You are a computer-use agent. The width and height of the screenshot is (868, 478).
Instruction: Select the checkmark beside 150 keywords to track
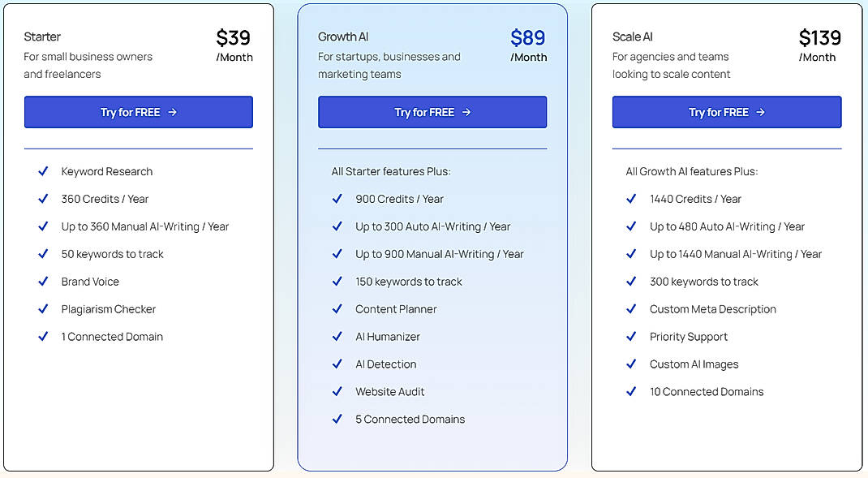(x=337, y=282)
